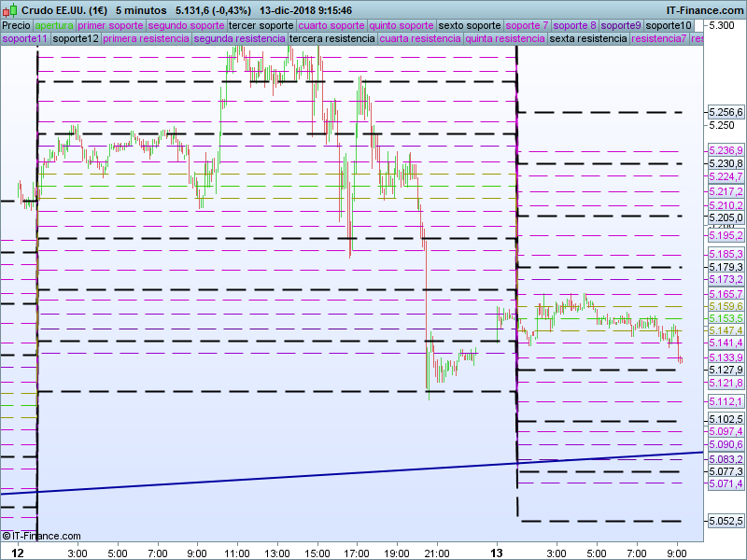Select the 5.205,0 price tag
747x560 pixels.
(x=726, y=217)
